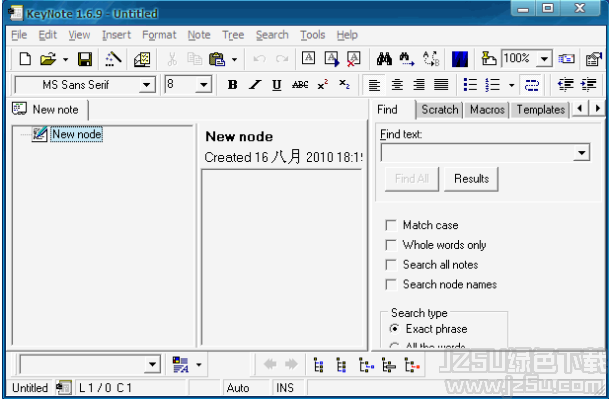Enable Match case checkbox

(x=391, y=225)
